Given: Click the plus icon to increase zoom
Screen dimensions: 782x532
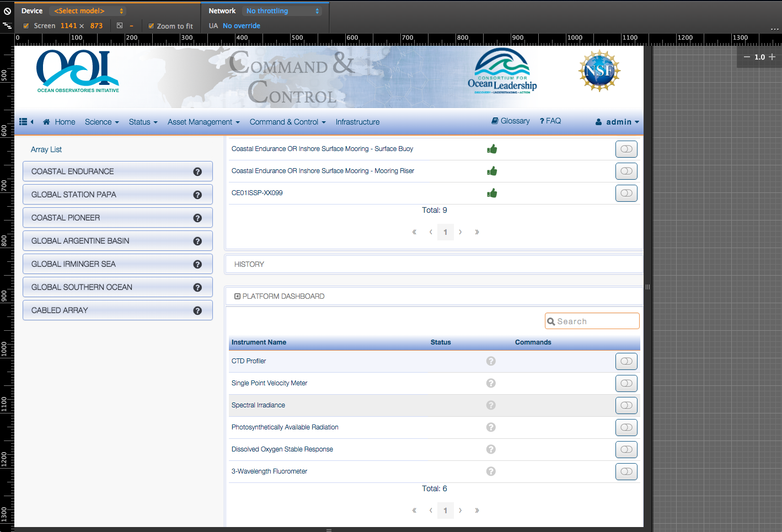Looking at the screenshot, I should (772, 57).
